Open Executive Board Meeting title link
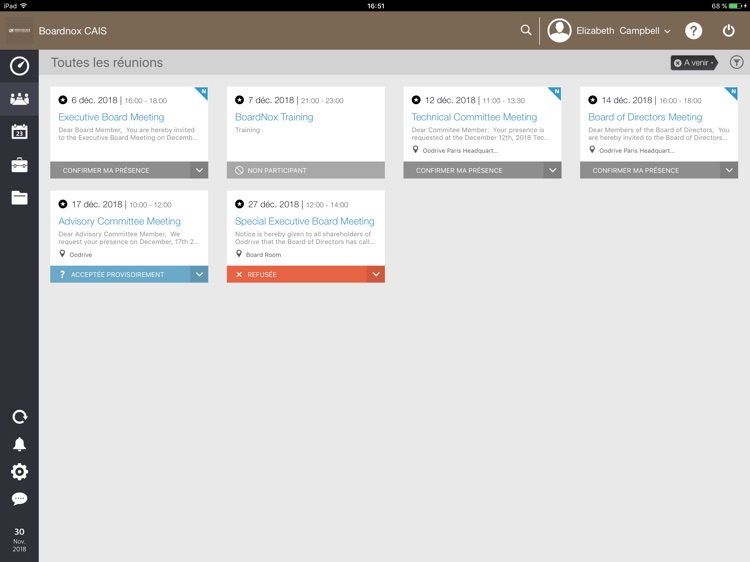 pos(111,117)
